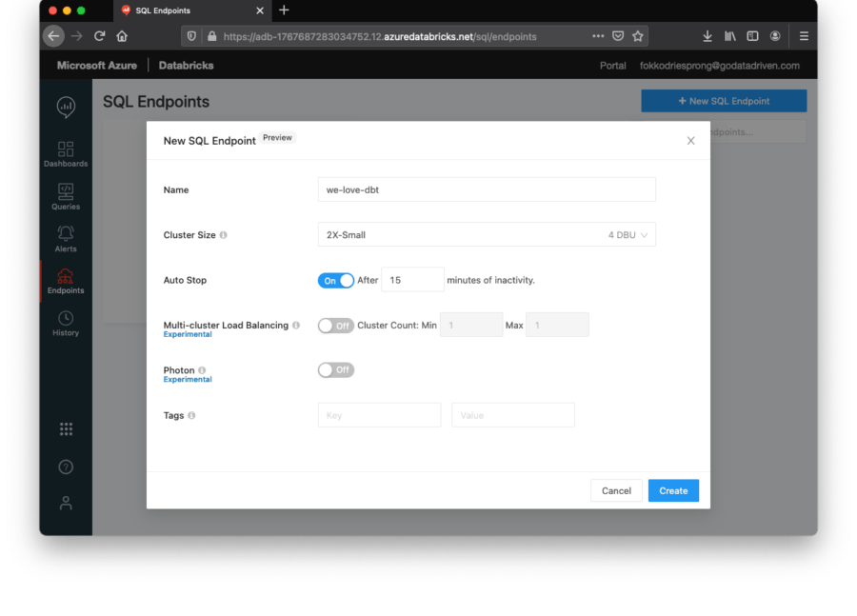Click the Create button
The image size is (857, 616).
(673, 490)
